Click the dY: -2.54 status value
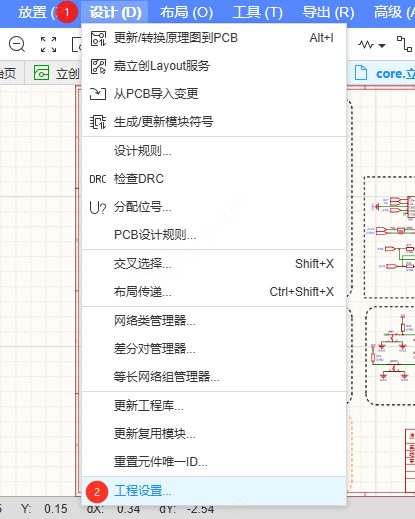This screenshot has width=415, height=519. coord(187,509)
